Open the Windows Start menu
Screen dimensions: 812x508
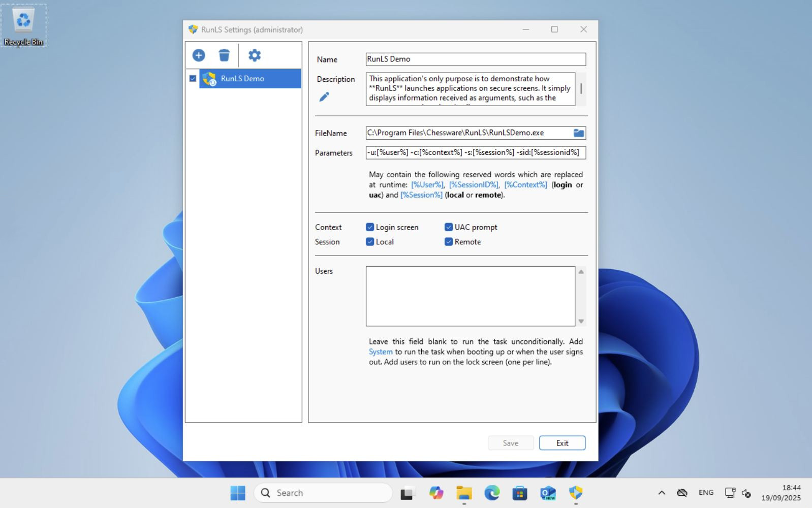coord(237,493)
